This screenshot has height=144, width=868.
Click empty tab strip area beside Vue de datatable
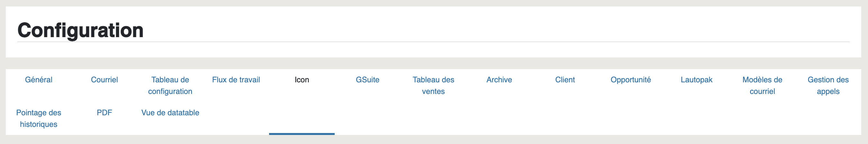point(505,118)
